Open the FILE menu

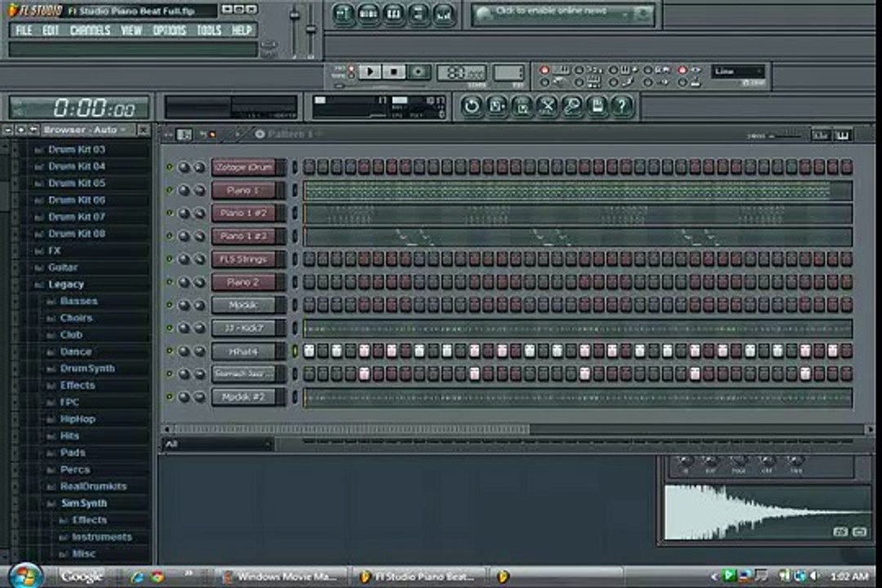click(x=24, y=30)
